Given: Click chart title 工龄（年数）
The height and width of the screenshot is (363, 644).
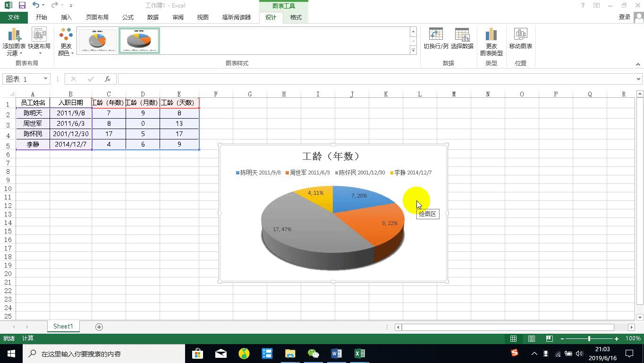Looking at the screenshot, I should point(332,156).
